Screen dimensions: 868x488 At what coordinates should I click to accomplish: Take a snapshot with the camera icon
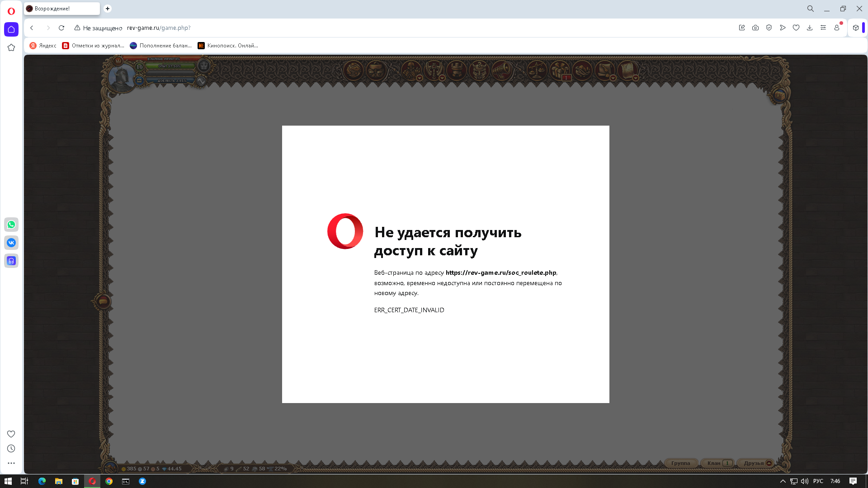click(755, 28)
